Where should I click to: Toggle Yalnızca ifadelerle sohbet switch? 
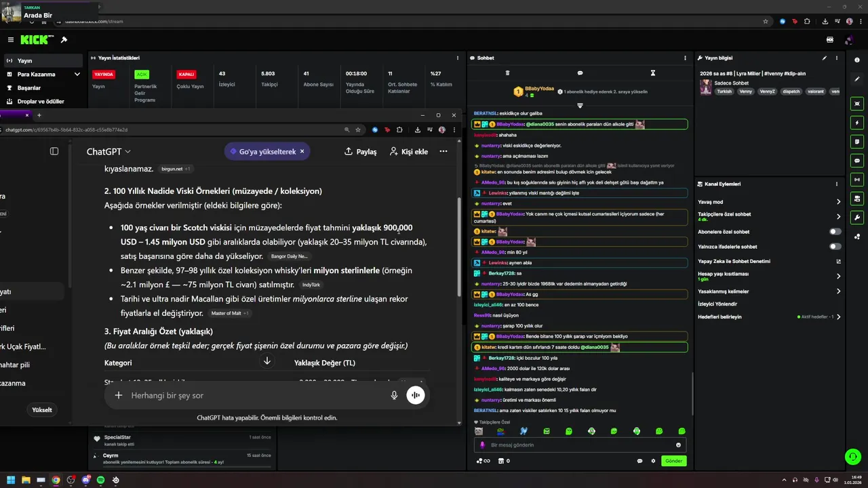pyautogui.click(x=835, y=247)
